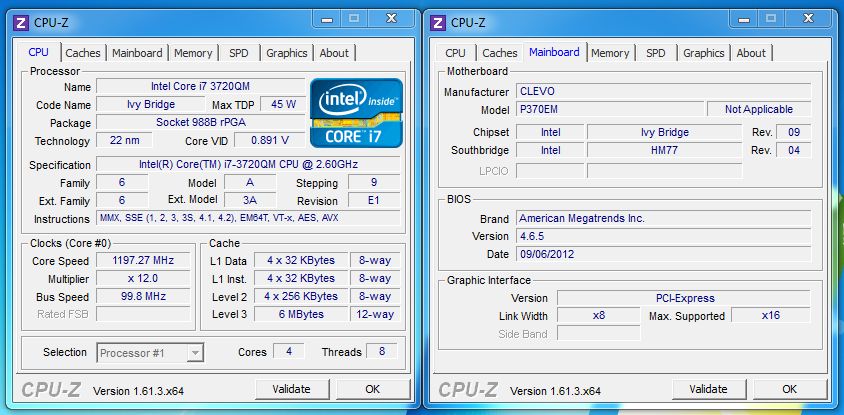Click the Max TDP value 45 W
The width and height of the screenshot is (844, 415).
[x=283, y=104]
